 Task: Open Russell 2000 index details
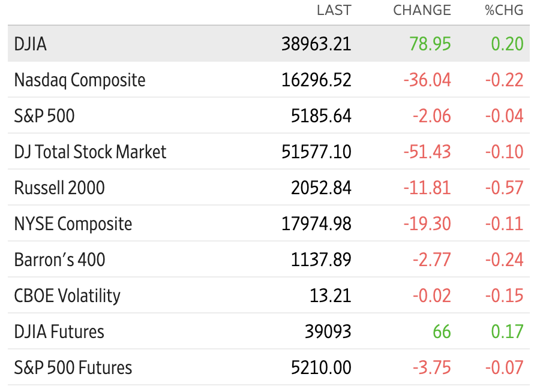click(59, 188)
